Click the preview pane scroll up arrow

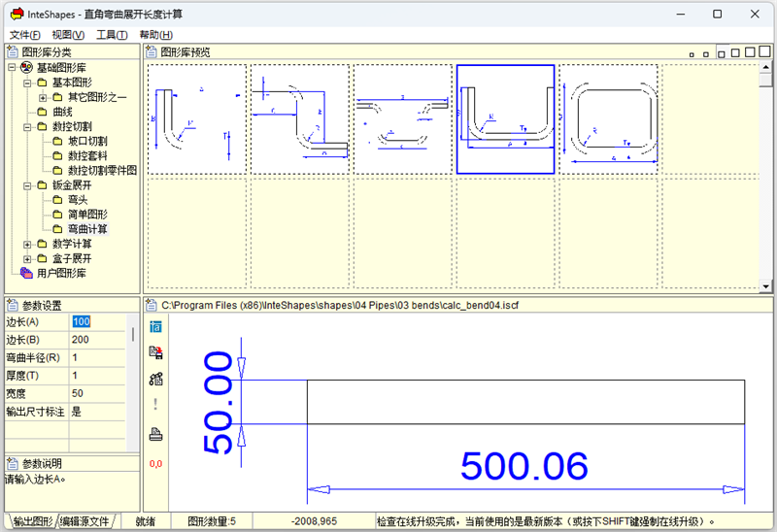pyautogui.click(x=766, y=67)
